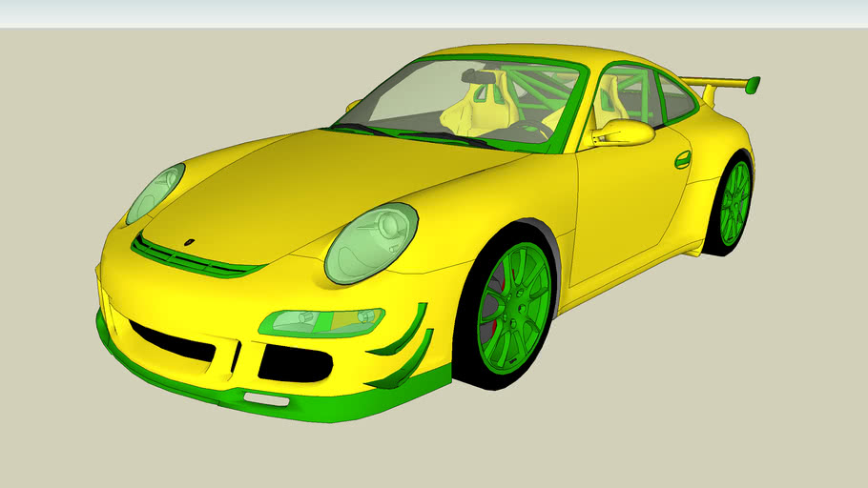Select the lower green canard fin

click(405, 370)
